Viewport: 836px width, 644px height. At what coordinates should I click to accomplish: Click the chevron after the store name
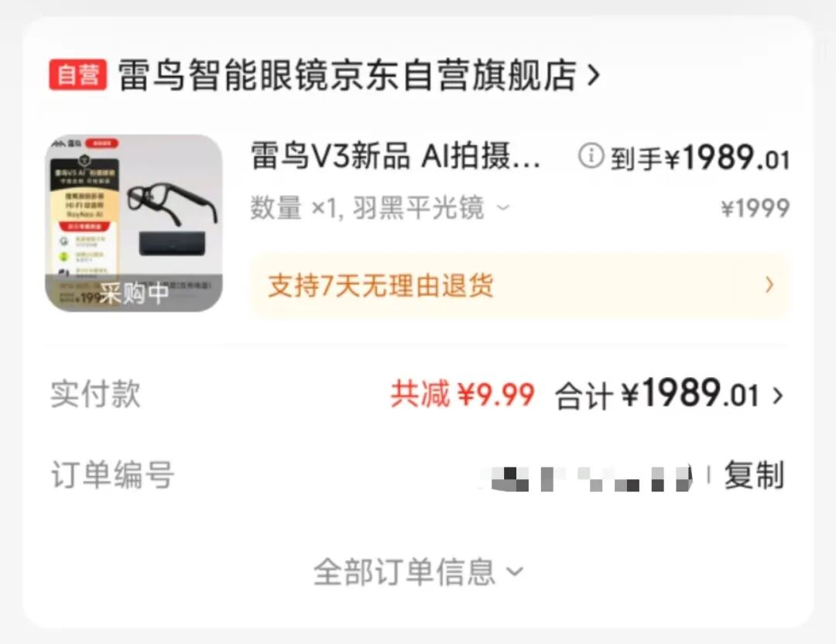click(594, 76)
